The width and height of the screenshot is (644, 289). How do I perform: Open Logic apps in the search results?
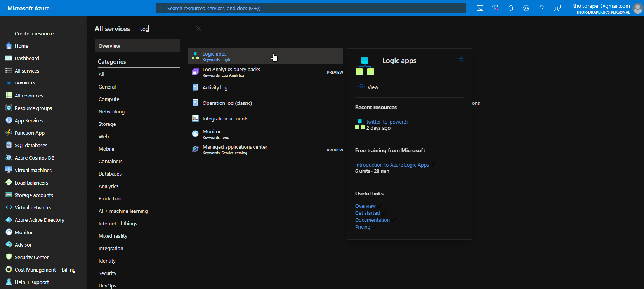[266, 56]
